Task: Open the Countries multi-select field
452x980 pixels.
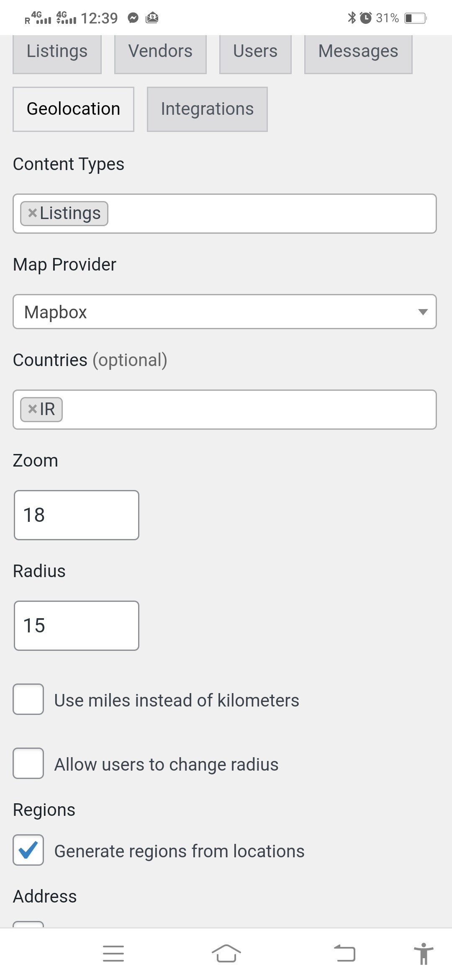Action: [x=225, y=410]
